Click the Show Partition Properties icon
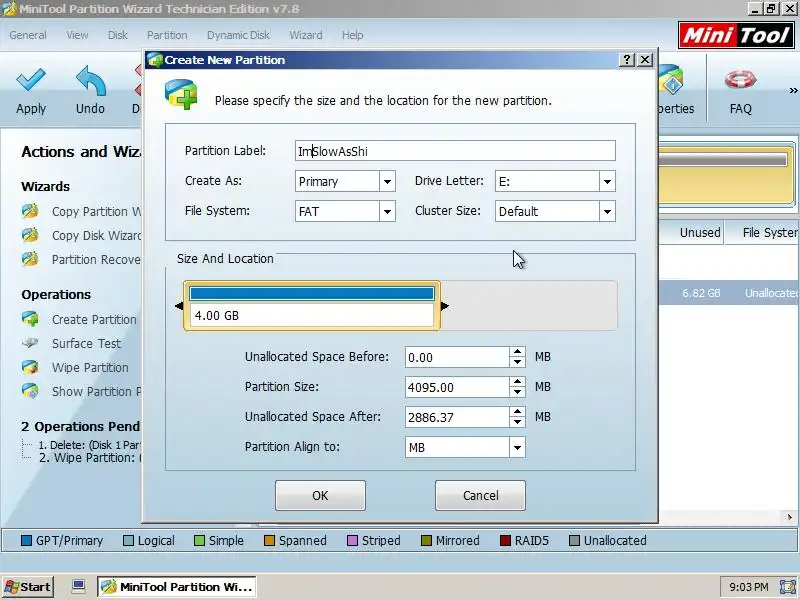 [x=30, y=391]
